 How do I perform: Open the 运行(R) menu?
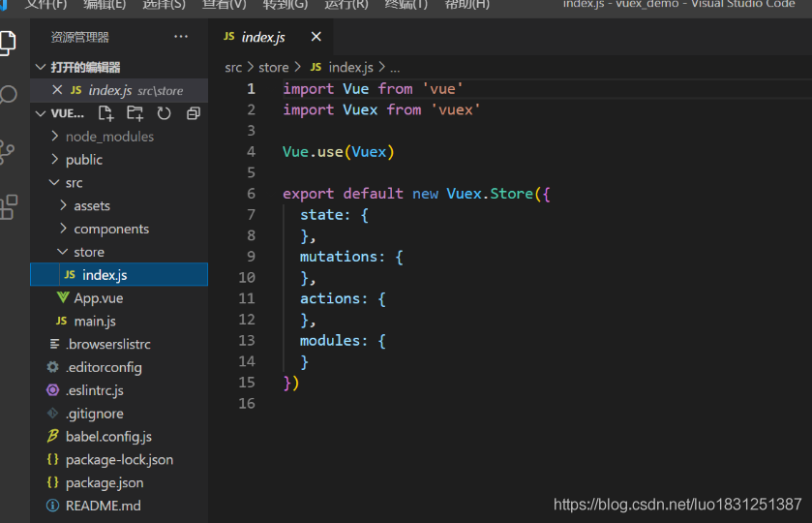click(346, 4)
